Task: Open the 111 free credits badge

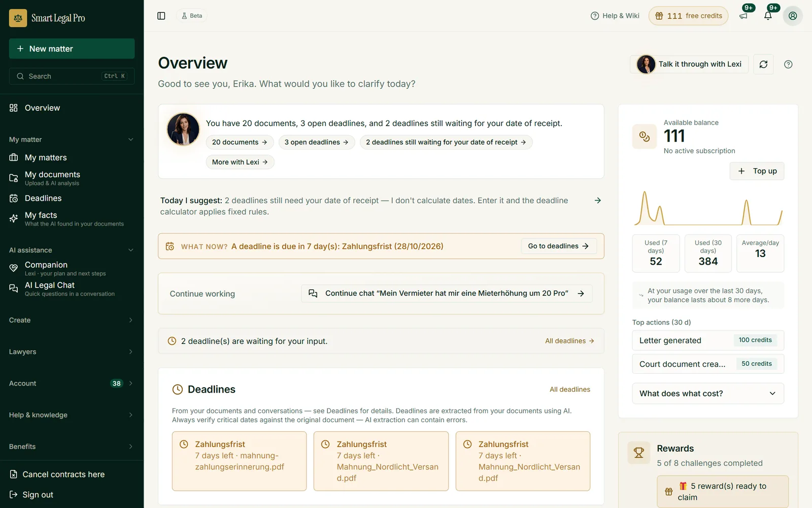Action: [688, 16]
